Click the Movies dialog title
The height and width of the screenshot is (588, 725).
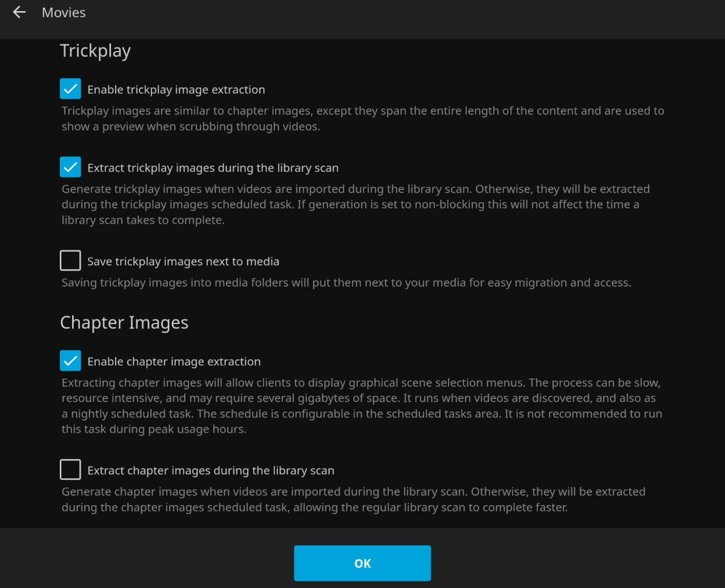pos(63,13)
